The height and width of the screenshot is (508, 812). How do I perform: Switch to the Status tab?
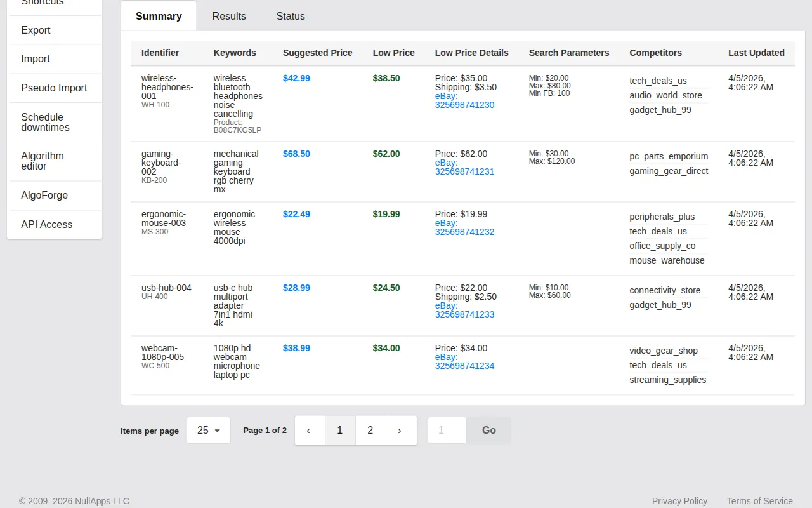291,16
